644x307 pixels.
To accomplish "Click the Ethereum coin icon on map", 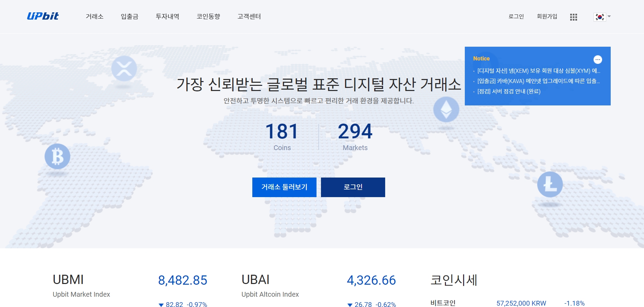I will coord(446,110).
